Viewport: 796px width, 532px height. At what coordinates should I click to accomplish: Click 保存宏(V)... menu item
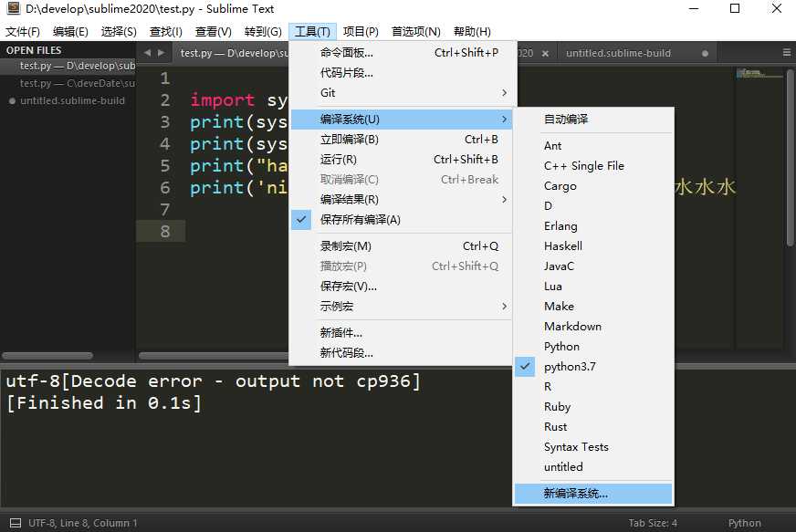point(400,287)
